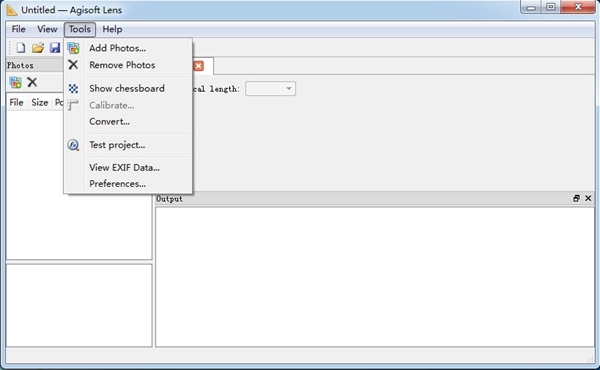This screenshot has height=370, width=600.
Task: Click the Save project floppy icon
Action: click(x=55, y=48)
